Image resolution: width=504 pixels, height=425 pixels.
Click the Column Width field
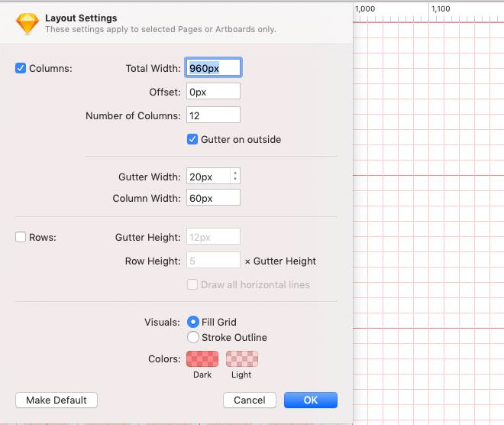213,198
